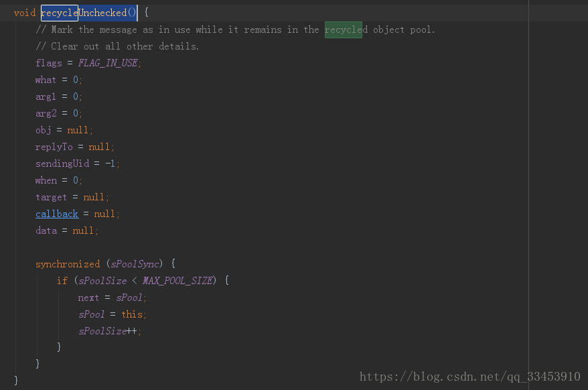Click the synchronized keyword
Image resolution: width=588 pixels, height=390 pixels.
tap(68, 264)
